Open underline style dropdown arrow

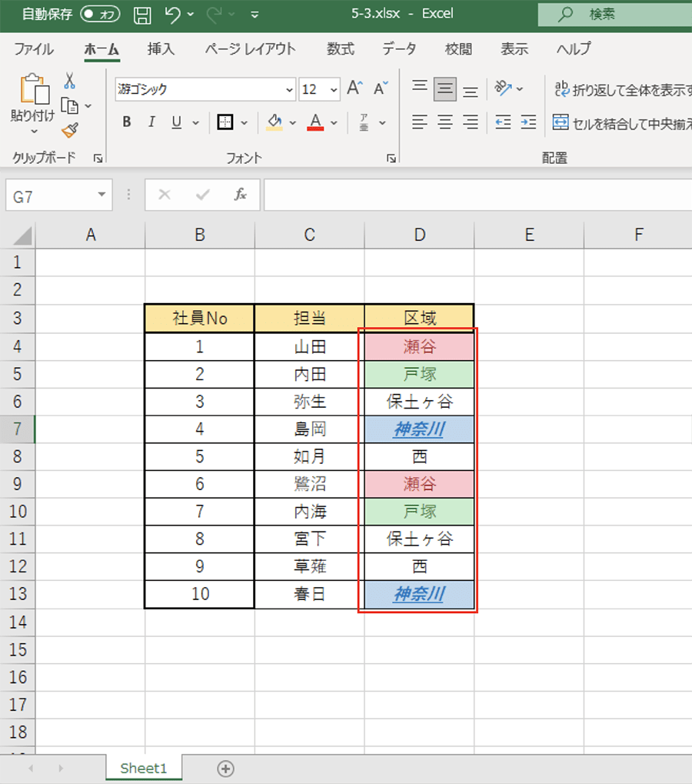(x=196, y=122)
